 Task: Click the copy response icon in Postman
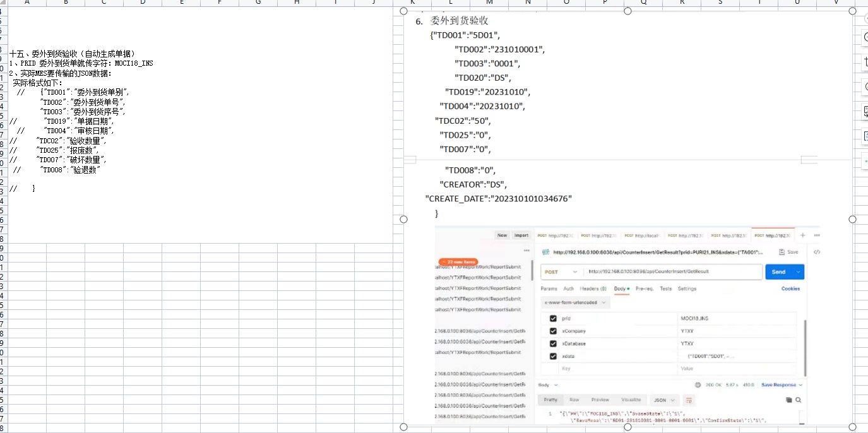point(788,400)
